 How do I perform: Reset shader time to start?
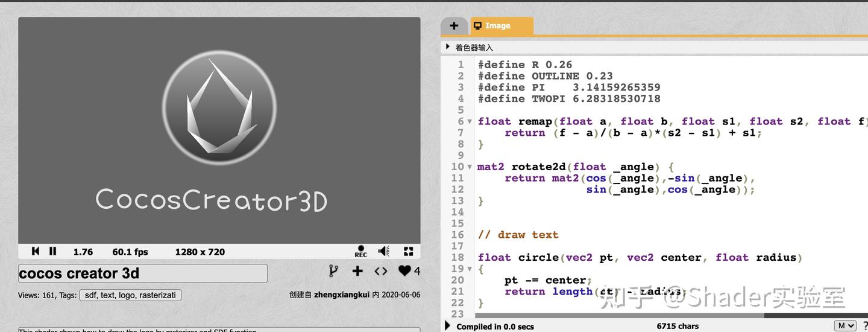36,251
